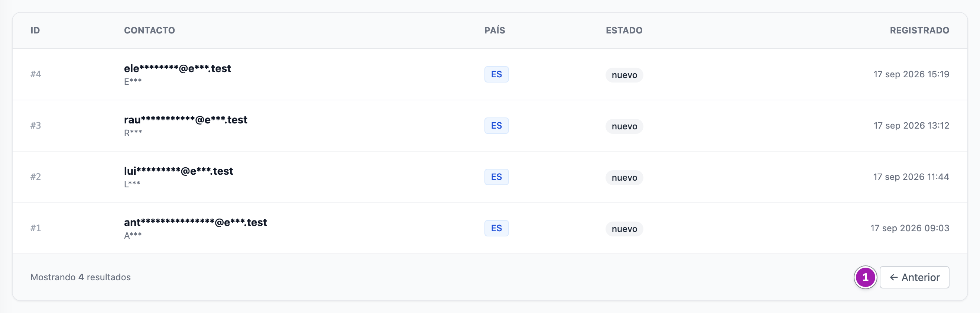
Task: Open contact ant*****************@e***.test
Action: [x=195, y=222]
